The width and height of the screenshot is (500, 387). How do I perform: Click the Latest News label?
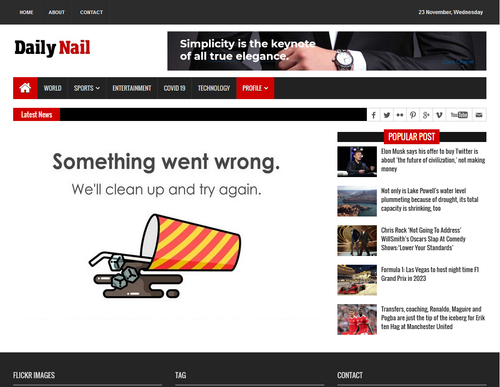pos(37,115)
